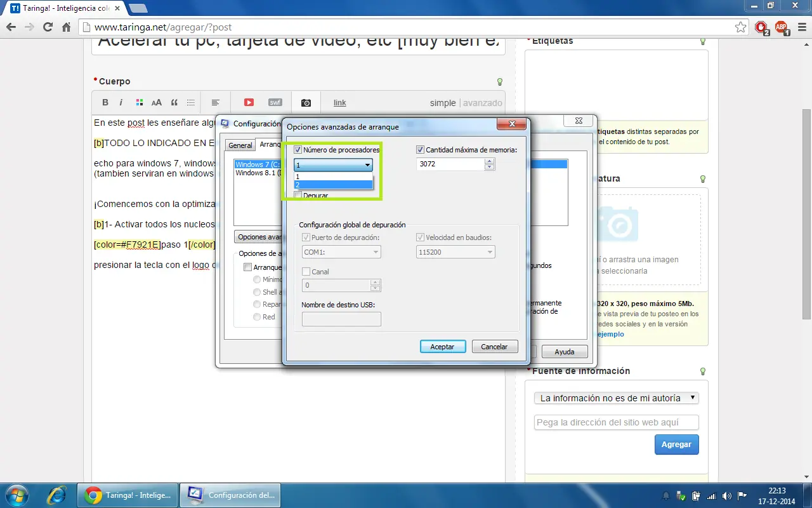Decrease maximum memory with down stepper

click(x=489, y=167)
